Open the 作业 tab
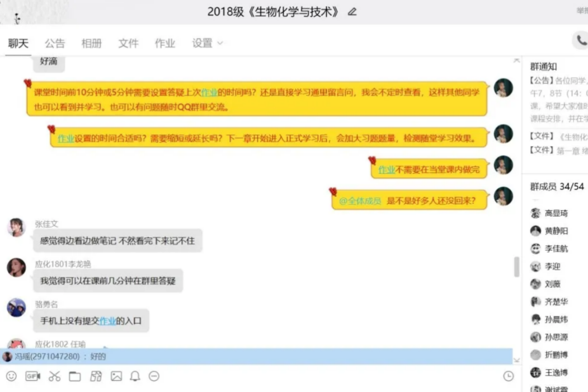 click(x=165, y=43)
